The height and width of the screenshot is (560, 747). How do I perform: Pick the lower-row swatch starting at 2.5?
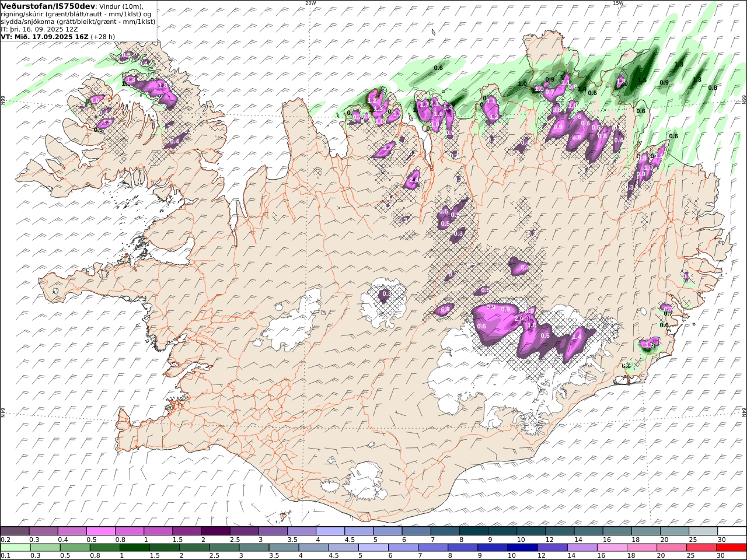(224, 548)
